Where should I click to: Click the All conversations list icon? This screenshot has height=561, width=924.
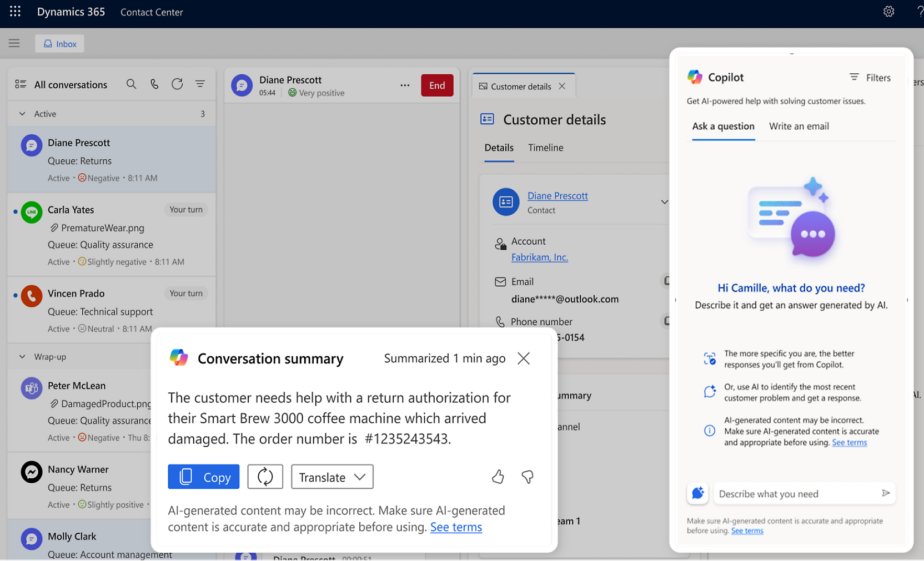tap(21, 84)
